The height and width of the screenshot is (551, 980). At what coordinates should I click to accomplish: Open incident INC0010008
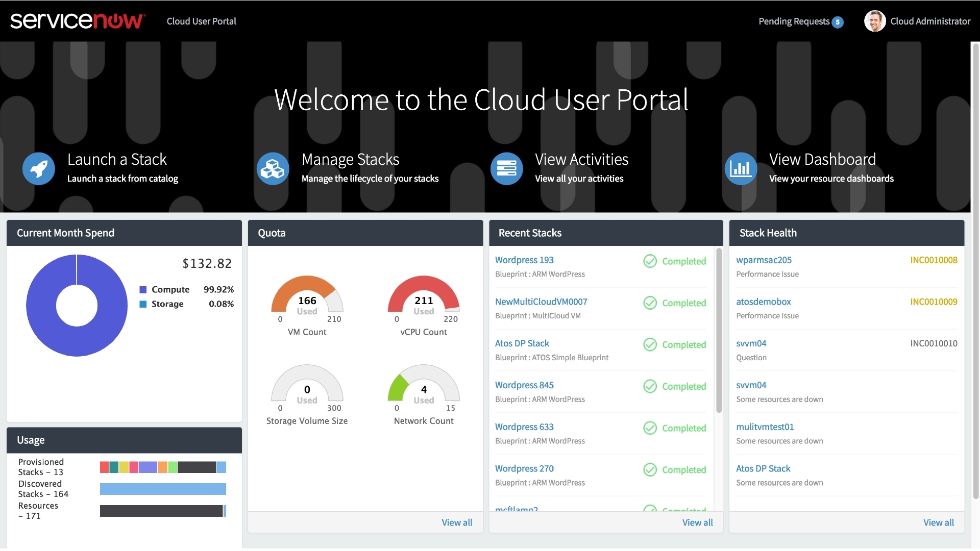934,260
